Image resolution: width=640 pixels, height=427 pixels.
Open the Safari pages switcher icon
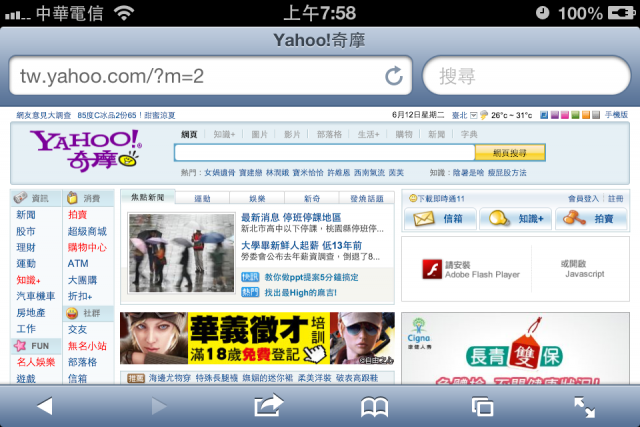[x=482, y=407]
